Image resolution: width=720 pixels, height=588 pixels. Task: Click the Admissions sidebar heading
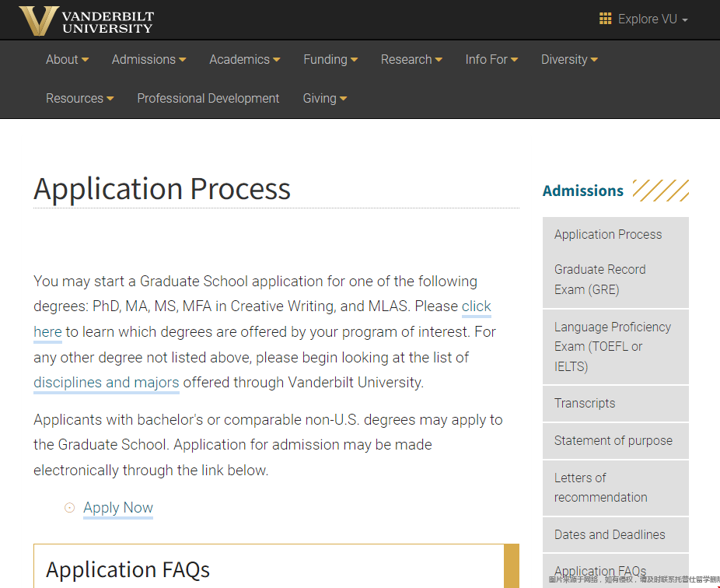pyautogui.click(x=583, y=191)
